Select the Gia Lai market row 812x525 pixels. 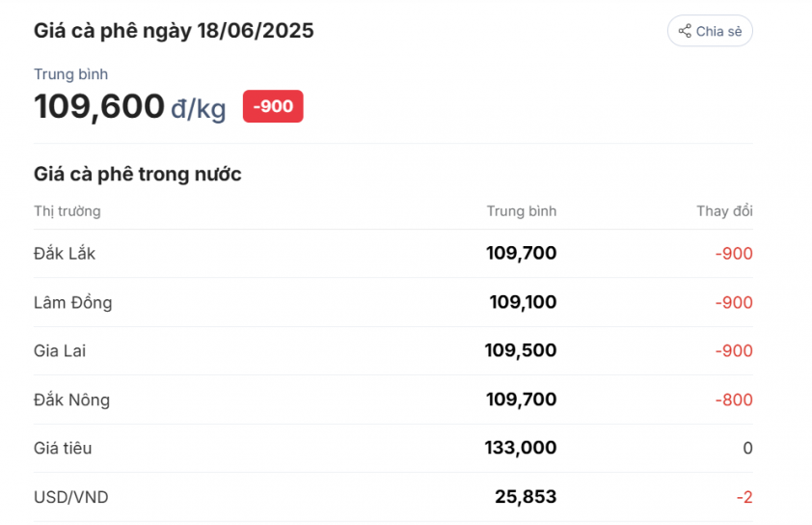point(393,351)
